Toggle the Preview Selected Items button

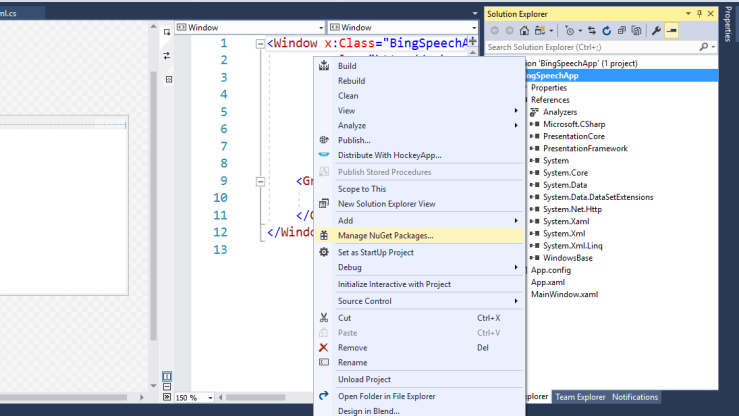point(672,31)
